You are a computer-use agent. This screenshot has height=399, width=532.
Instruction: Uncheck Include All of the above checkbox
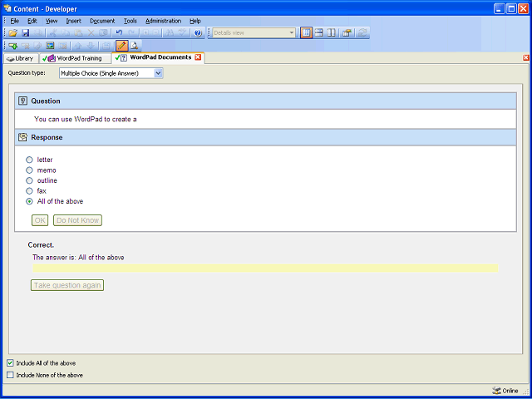(x=10, y=363)
